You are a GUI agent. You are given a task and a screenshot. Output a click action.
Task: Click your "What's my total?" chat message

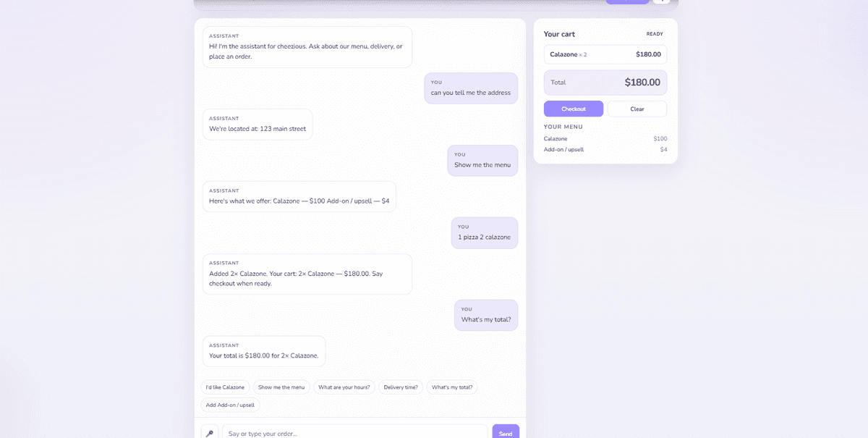point(486,316)
